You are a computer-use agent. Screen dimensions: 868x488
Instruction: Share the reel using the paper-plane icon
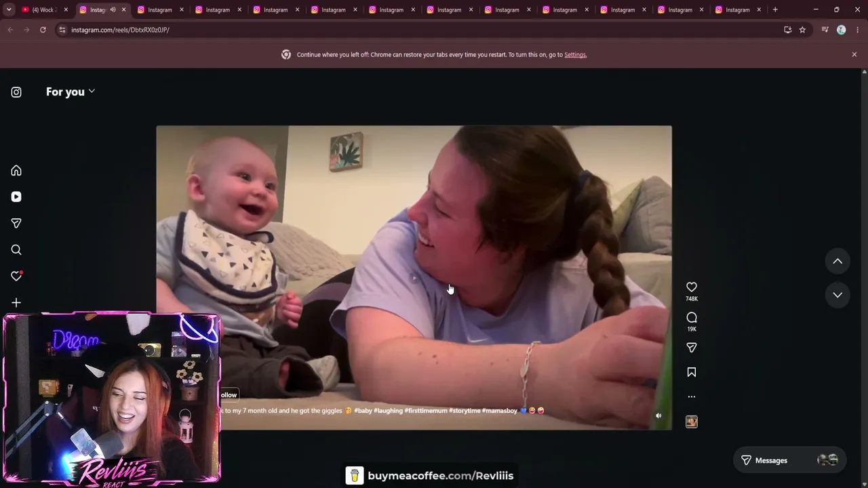tap(692, 348)
